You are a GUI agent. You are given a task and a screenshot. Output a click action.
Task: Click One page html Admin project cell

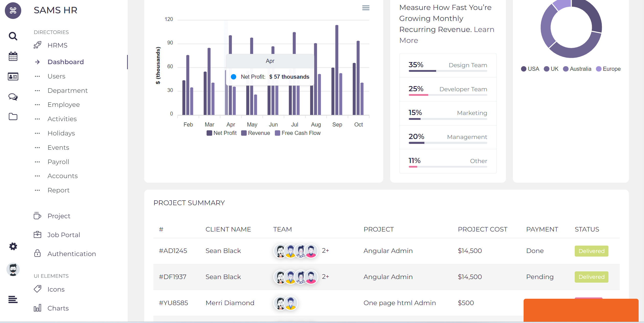click(400, 303)
